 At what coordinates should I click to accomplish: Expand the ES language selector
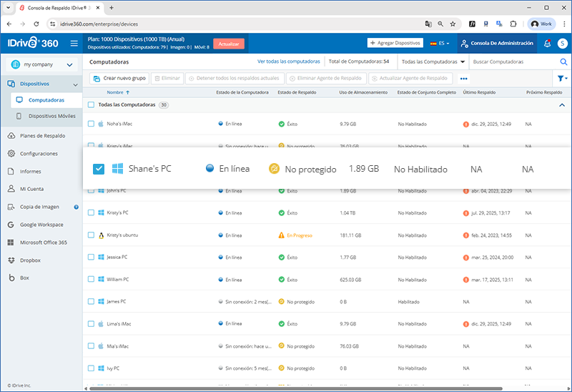440,44
